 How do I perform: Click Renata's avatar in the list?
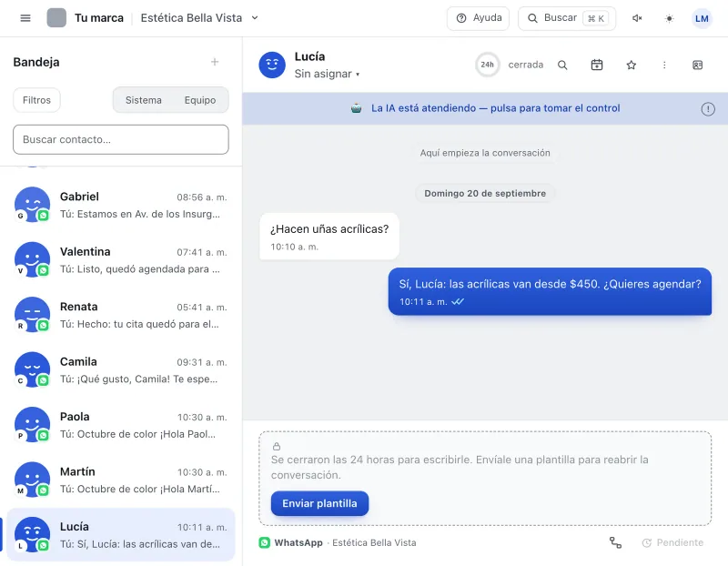pos(32,315)
